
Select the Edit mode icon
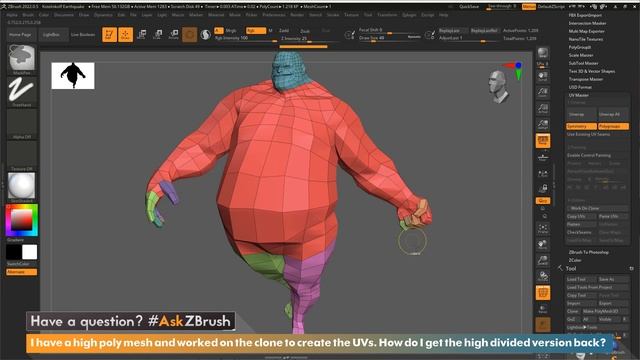(x=109, y=35)
